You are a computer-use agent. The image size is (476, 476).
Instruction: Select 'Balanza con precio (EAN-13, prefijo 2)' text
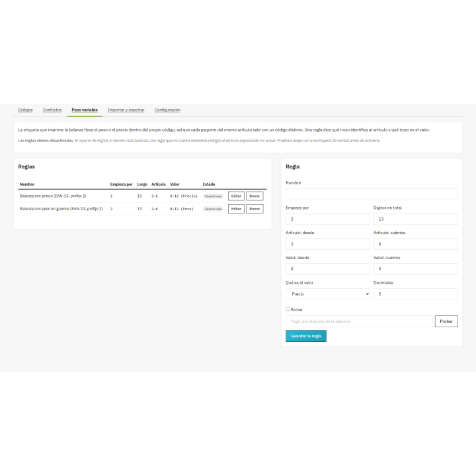(x=53, y=196)
